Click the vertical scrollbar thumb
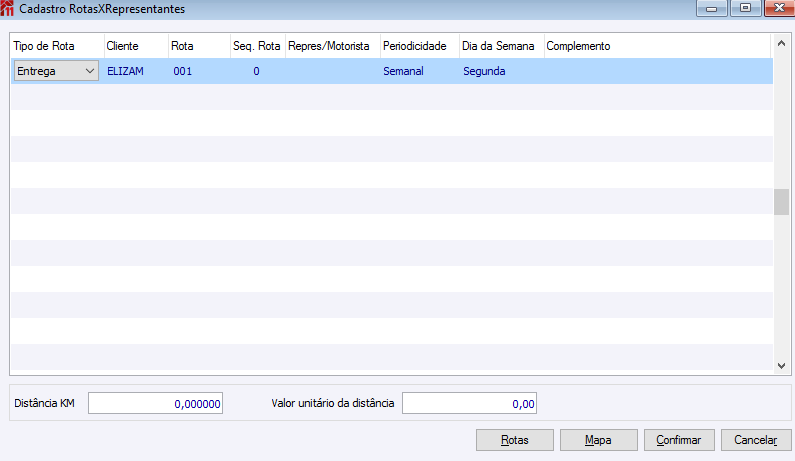This screenshot has width=795, height=461. pos(781,202)
